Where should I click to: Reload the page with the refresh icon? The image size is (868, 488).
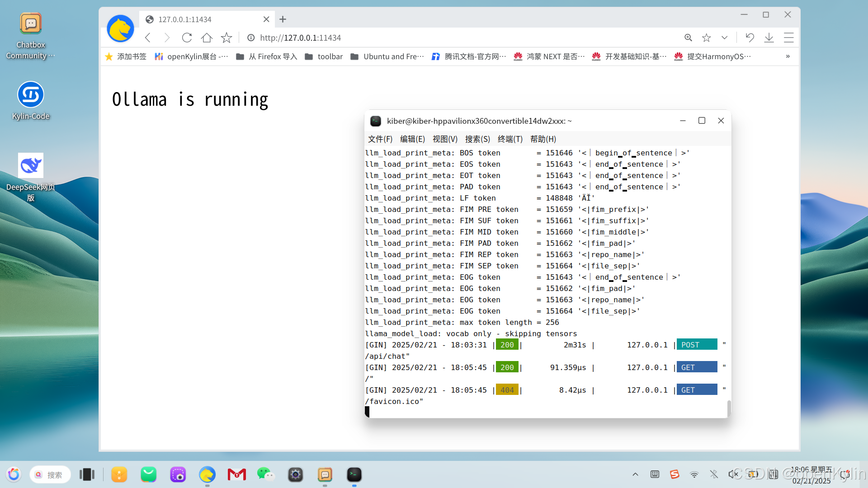pos(187,38)
